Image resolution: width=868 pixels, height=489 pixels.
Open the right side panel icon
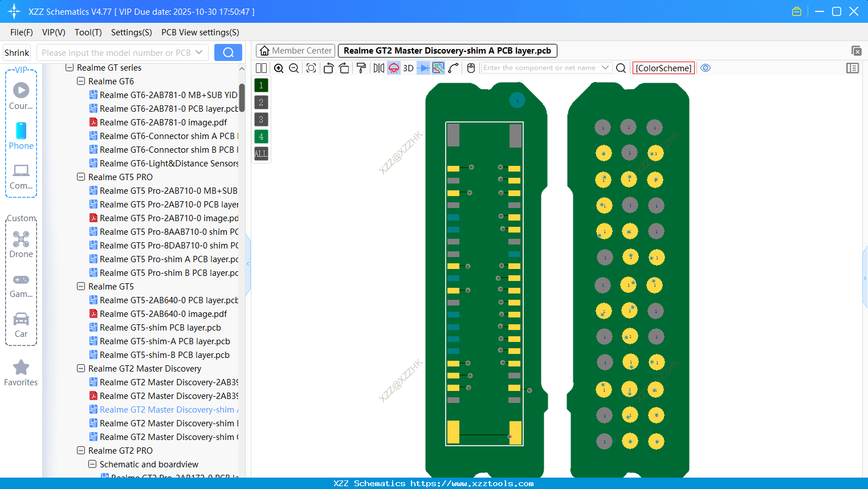click(853, 68)
